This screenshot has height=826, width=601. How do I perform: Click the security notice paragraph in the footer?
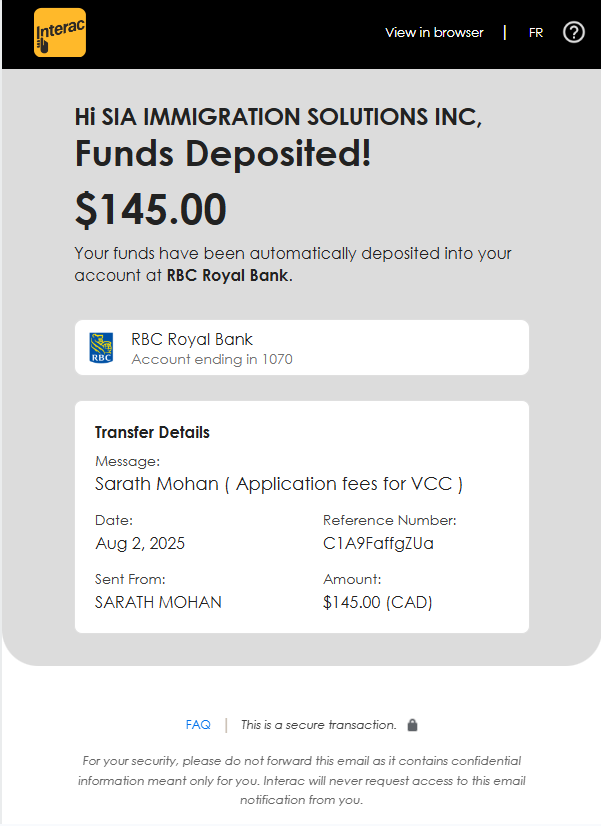click(301, 780)
